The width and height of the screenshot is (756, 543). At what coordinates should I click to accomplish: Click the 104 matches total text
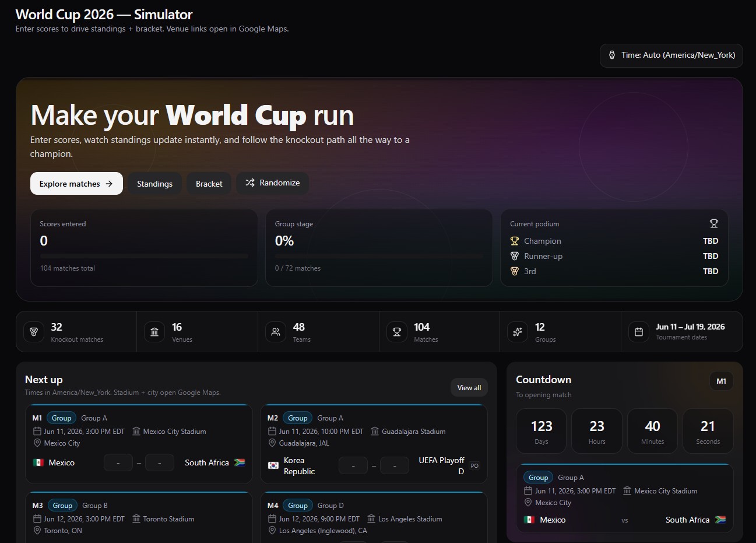pyautogui.click(x=68, y=268)
